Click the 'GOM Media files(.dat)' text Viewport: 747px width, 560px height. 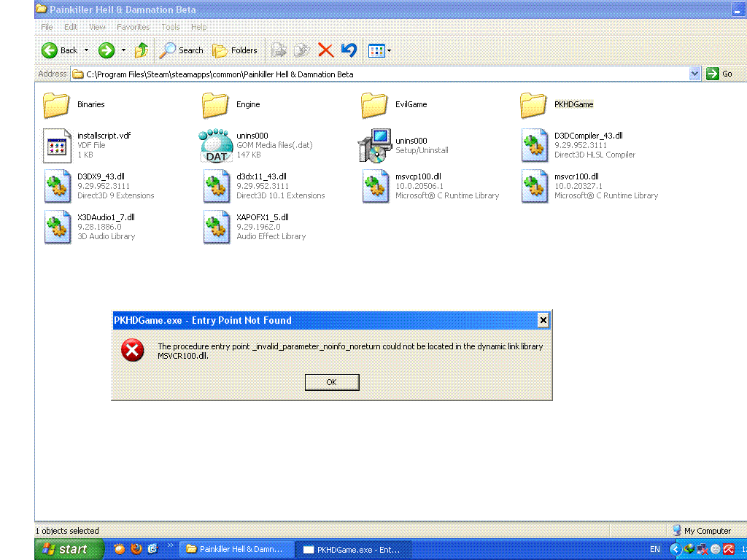point(274,145)
